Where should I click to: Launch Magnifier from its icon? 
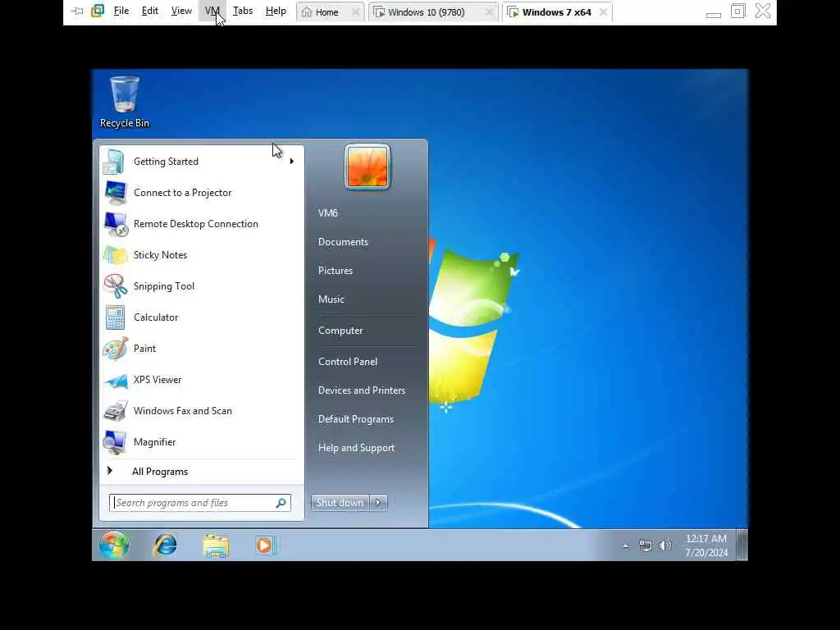click(x=115, y=442)
